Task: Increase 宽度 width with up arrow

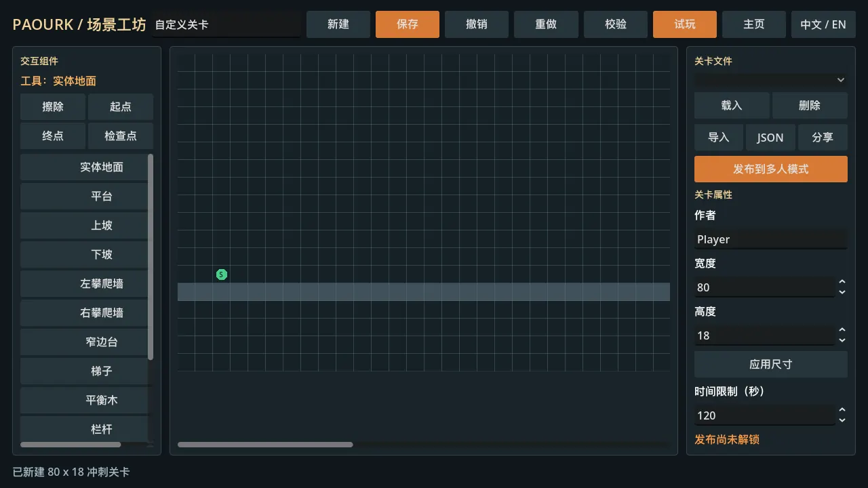Action: point(842,282)
